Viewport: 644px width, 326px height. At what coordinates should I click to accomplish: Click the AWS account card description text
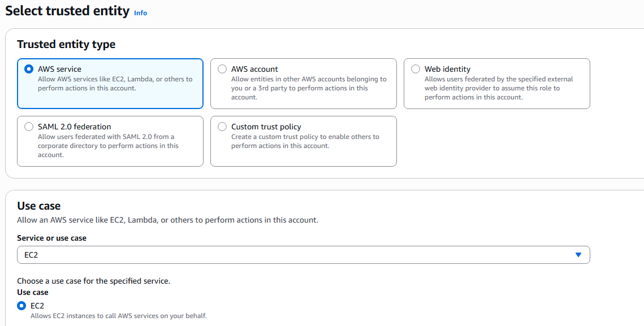tap(309, 88)
